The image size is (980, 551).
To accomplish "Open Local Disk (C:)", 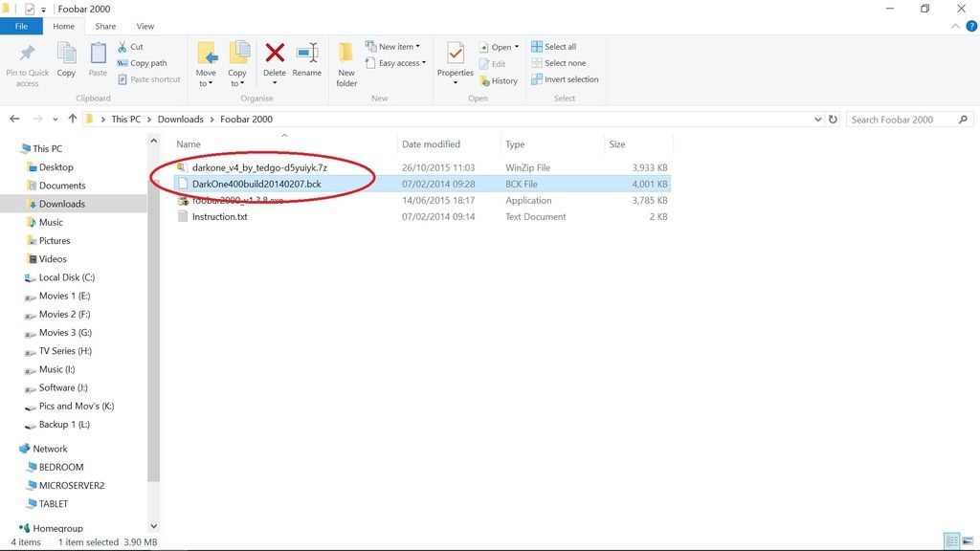I will tap(67, 277).
